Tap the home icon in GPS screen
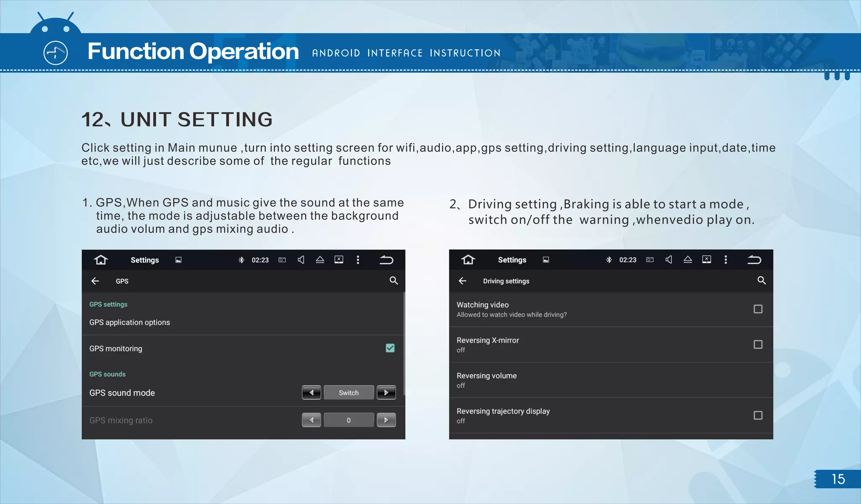The image size is (861, 504). [101, 260]
